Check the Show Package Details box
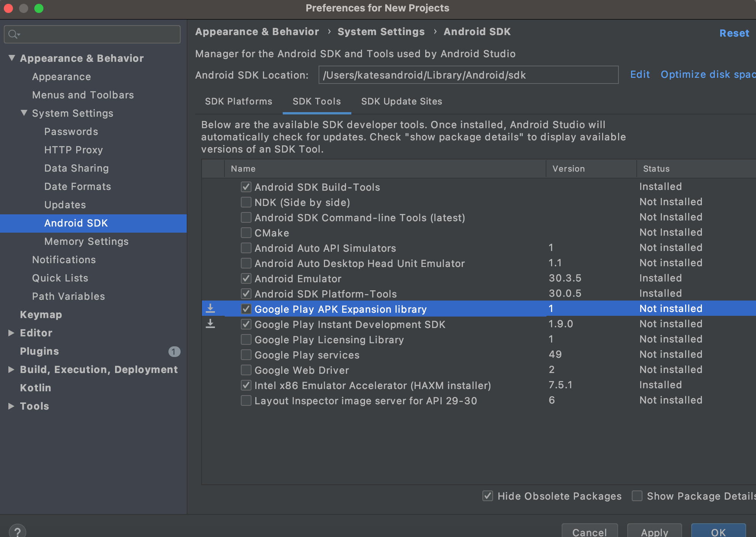 pos(637,496)
